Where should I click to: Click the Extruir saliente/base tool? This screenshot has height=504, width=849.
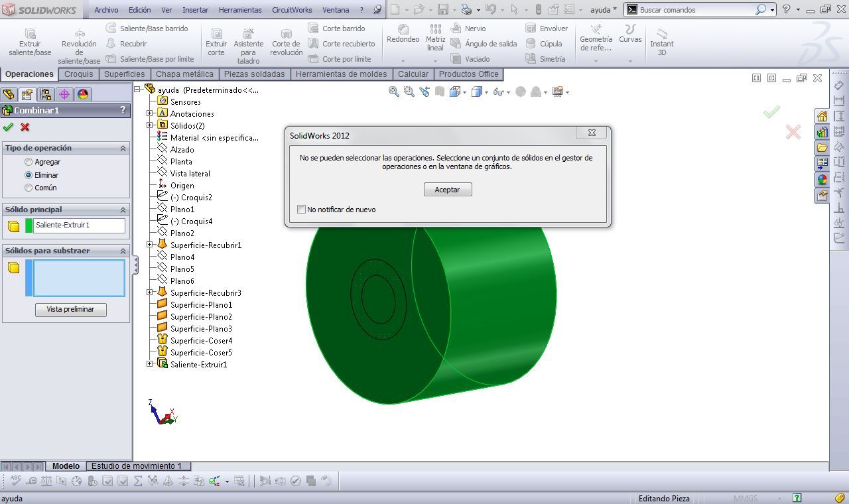(x=30, y=42)
